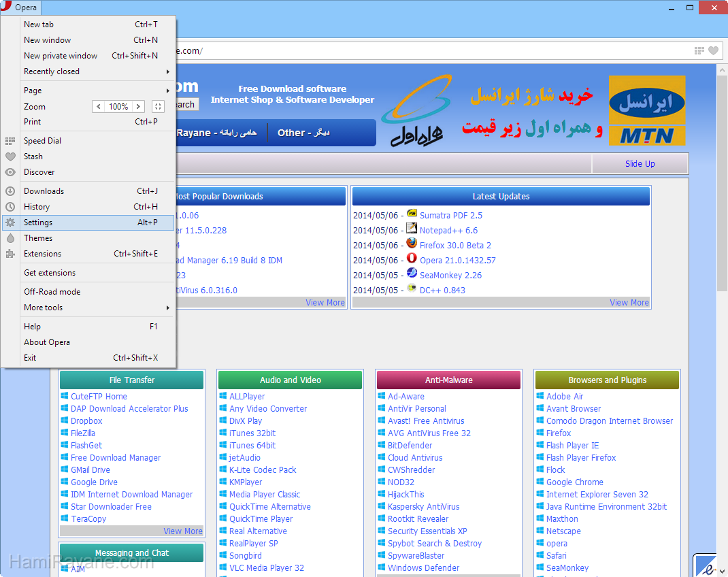Click the Downloads arrow icon in the menu

pos(10,191)
